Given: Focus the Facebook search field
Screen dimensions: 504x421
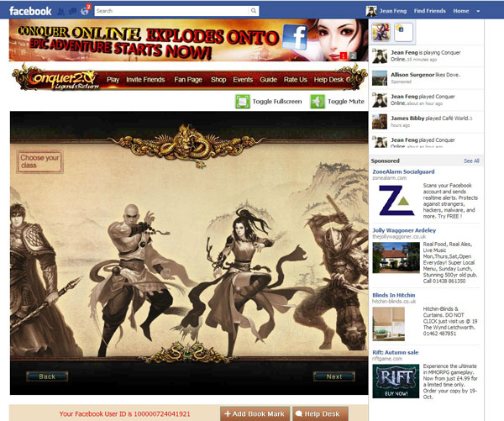Looking at the screenshot, I should [171, 11].
